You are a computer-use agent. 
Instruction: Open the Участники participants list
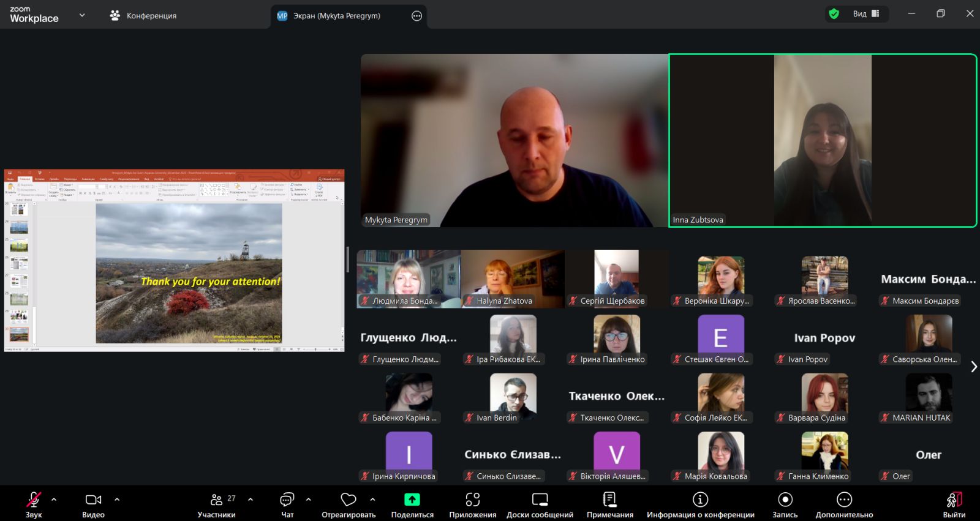[217, 500]
